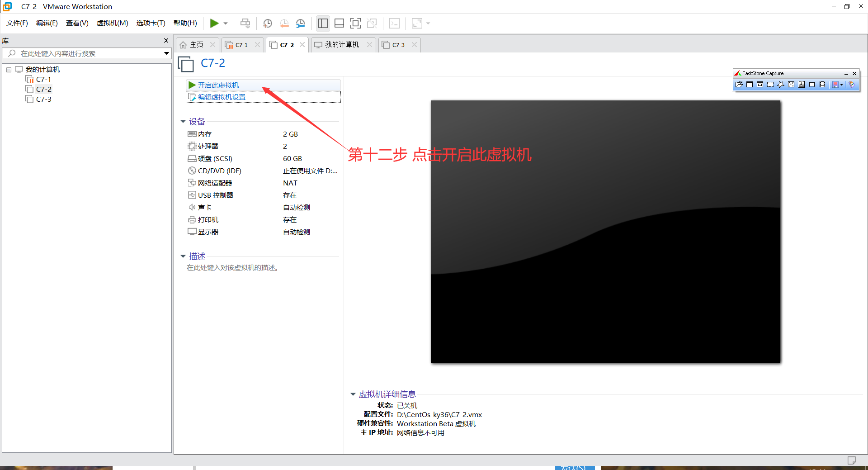Capture active window in FastStone
The width and height of the screenshot is (868, 470).
click(x=750, y=85)
